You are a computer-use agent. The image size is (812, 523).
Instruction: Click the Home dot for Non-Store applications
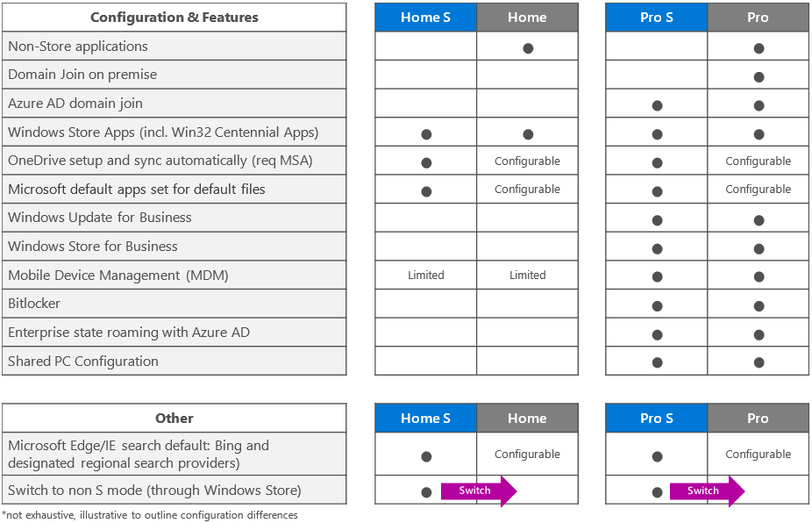point(528,48)
